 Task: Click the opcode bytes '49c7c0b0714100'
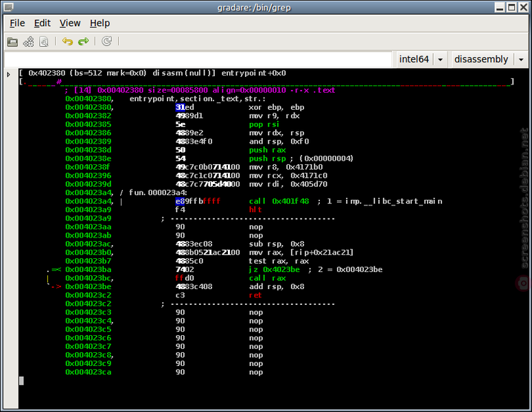207,167
